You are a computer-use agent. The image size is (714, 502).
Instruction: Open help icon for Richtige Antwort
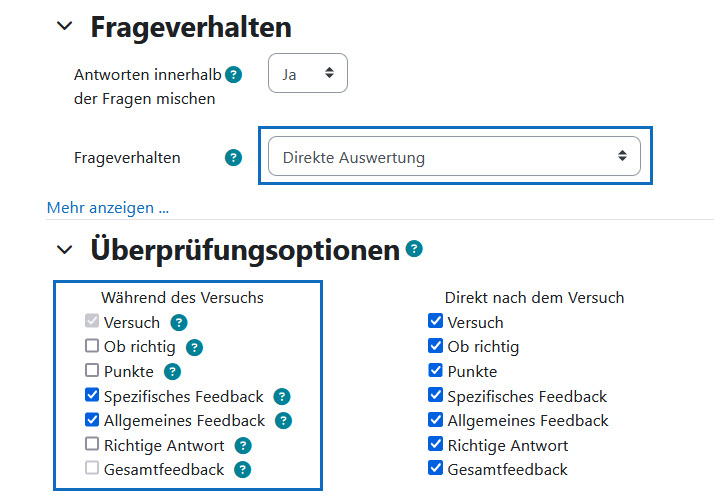[x=243, y=446]
